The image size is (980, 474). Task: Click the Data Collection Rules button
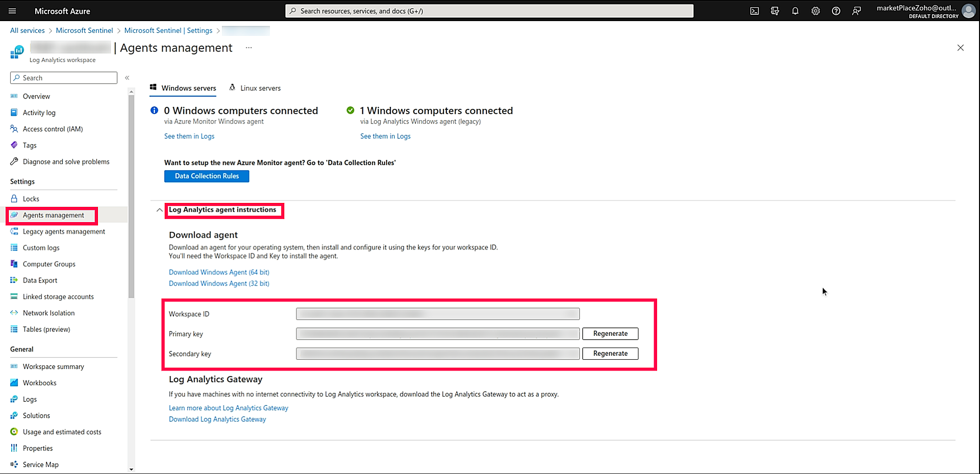pos(207,176)
